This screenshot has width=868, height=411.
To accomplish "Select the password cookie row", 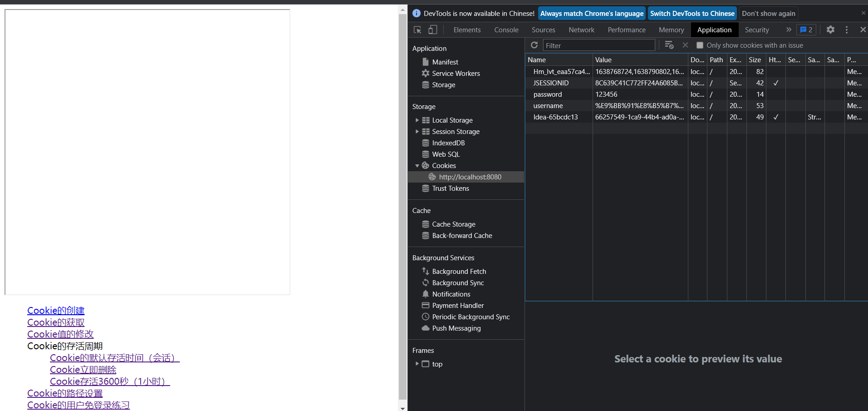I will click(696, 94).
